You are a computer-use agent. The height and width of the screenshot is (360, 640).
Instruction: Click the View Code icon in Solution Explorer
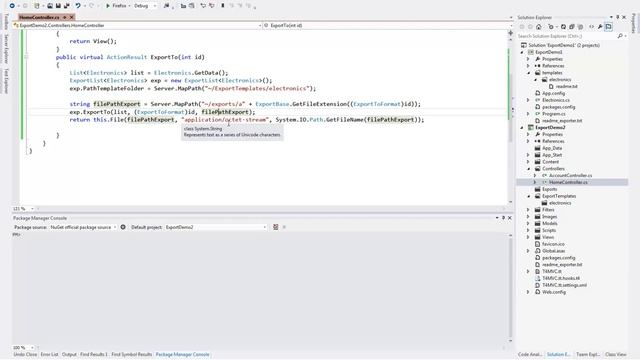pyautogui.click(x=591, y=27)
